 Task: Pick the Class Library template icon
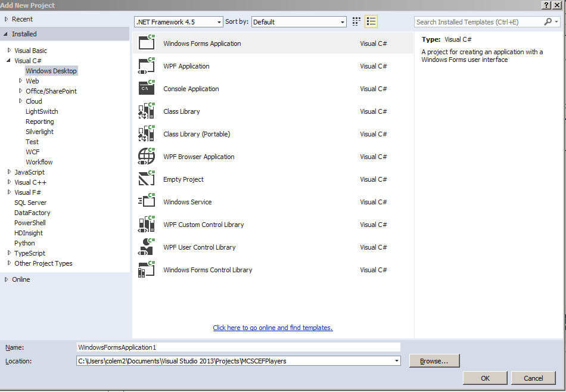[x=147, y=111]
